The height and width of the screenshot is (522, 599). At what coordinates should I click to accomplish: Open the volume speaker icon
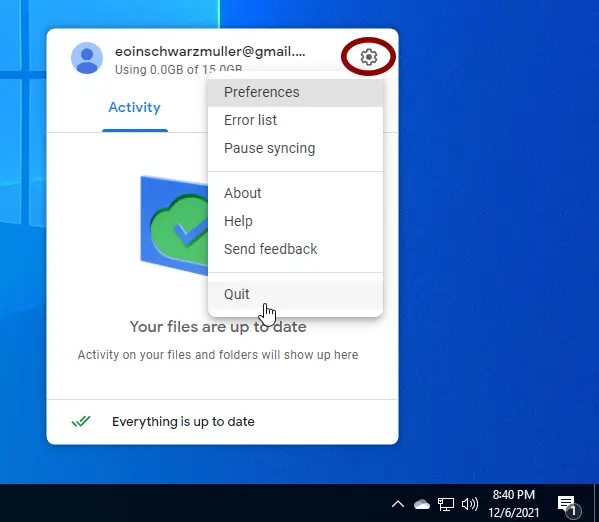pyautogui.click(x=470, y=504)
